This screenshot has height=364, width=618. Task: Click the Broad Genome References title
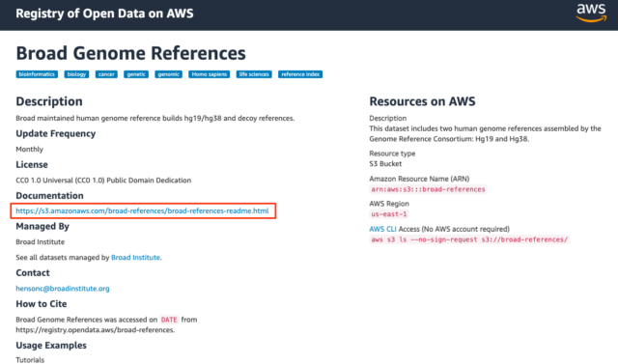pyautogui.click(x=131, y=53)
